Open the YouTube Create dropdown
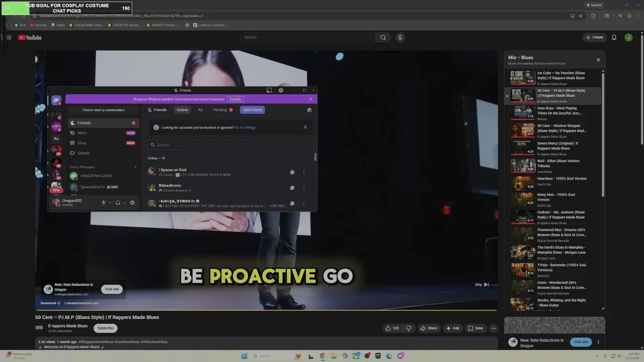Viewport: 644px width, 362px height. point(594,37)
